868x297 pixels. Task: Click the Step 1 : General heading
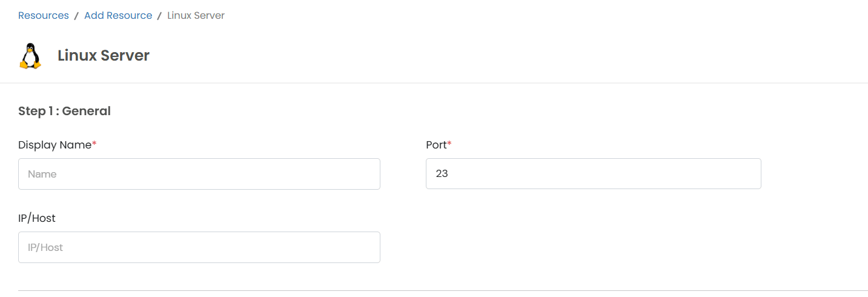point(64,111)
